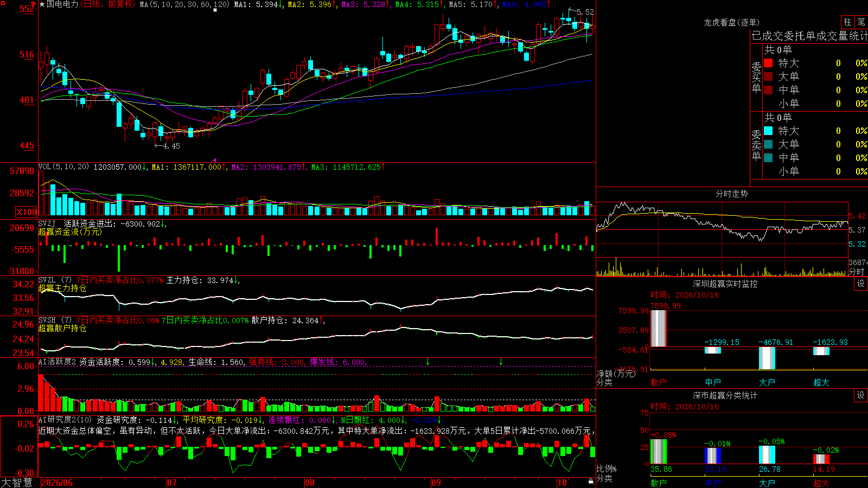Image resolution: width=868 pixels, height=488 pixels.
Task: Click the AI研究度2(10) indicator label
Action: [x=65, y=420]
